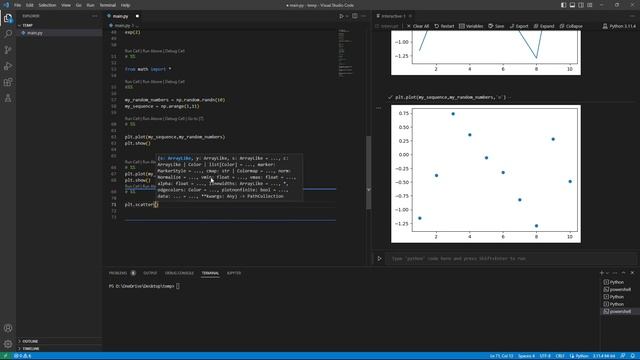Click Expand in the interactive toolbar
Screen dimensions: 640x360
click(x=544, y=26)
